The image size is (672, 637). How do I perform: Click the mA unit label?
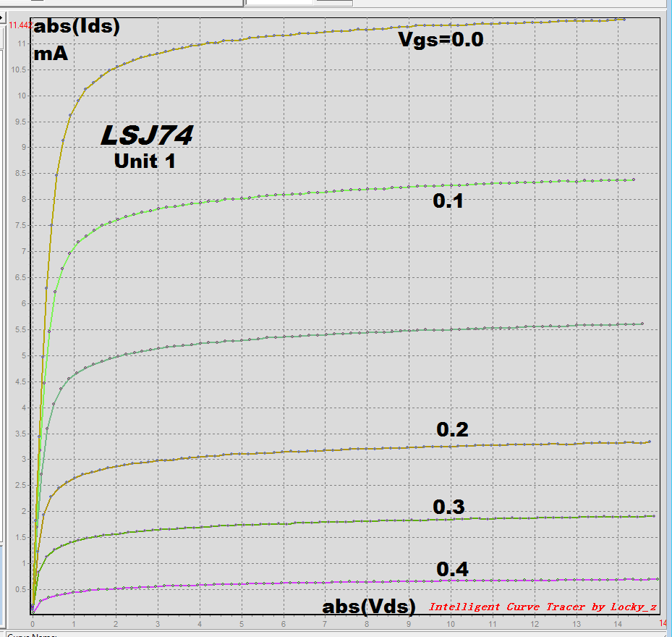point(51,54)
